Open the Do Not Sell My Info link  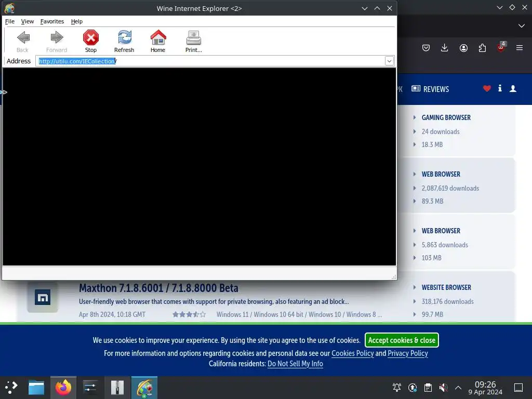[295, 364]
